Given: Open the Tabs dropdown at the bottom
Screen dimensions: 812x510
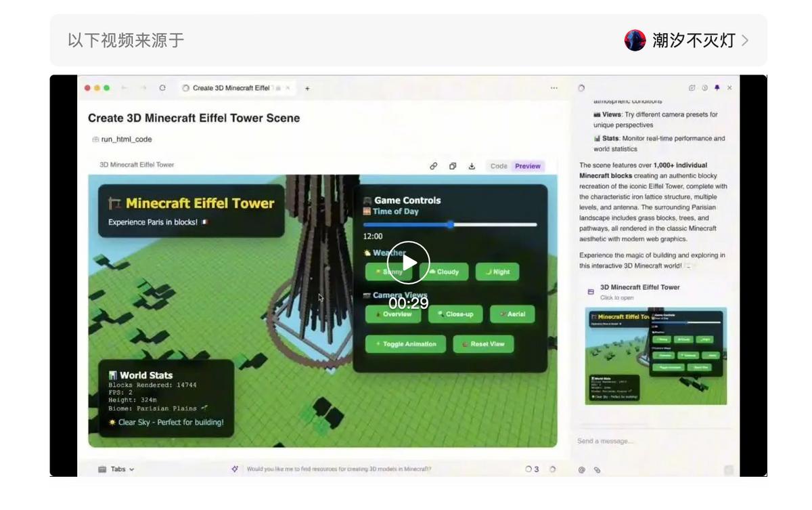Looking at the screenshot, I should tap(121, 468).
